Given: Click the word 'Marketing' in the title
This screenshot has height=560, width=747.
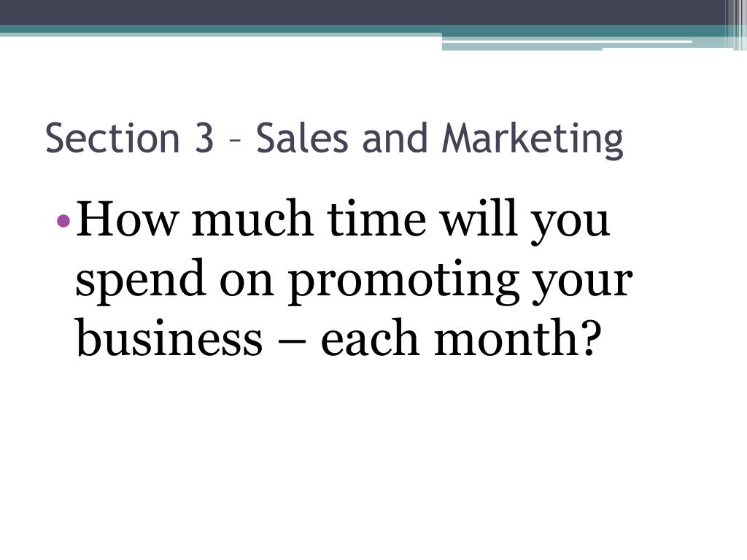Looking at the screenshot, I should pos(533,139).
